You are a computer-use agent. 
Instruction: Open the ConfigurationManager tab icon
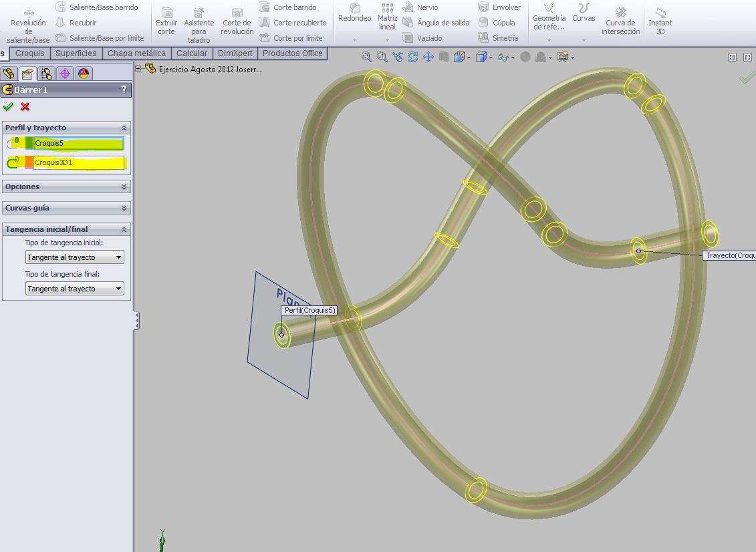point(45,74)
